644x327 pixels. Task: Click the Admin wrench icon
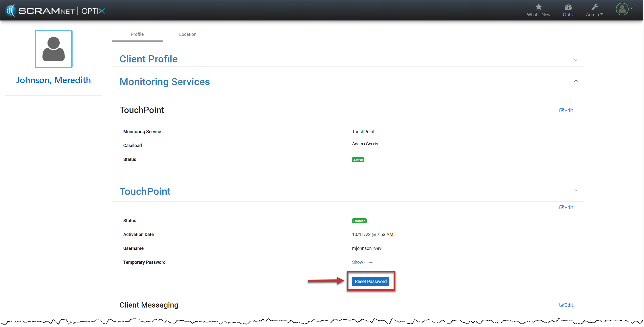tap(594, 7)
